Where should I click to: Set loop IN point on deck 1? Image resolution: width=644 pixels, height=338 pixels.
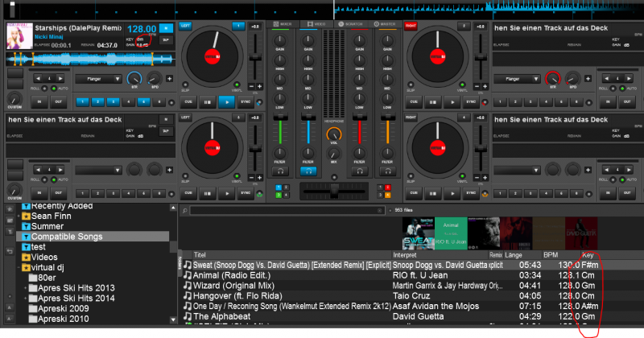39,102
